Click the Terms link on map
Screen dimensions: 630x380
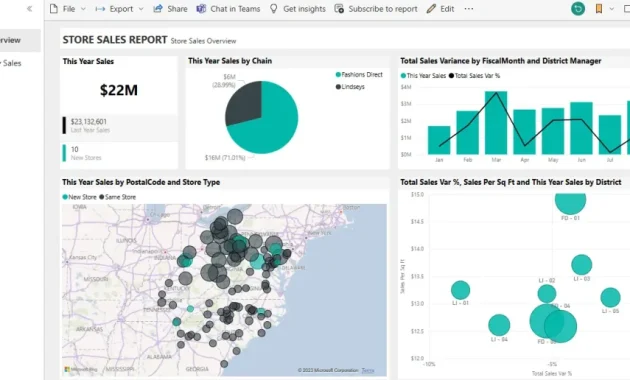(x=368, y=370)
